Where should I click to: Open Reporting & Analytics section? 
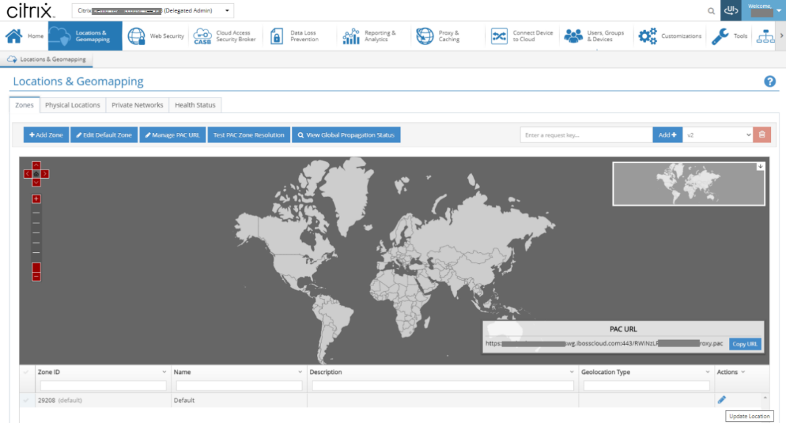370,36
